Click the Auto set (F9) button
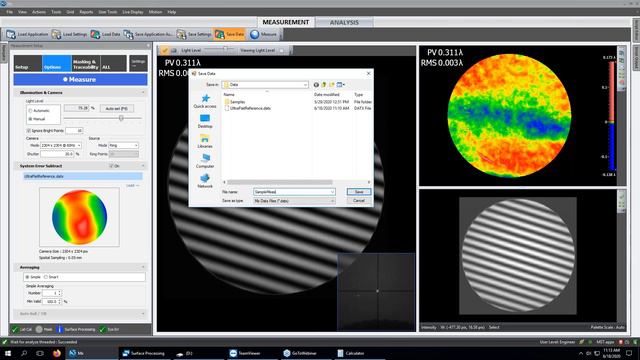 pos(117,109)
